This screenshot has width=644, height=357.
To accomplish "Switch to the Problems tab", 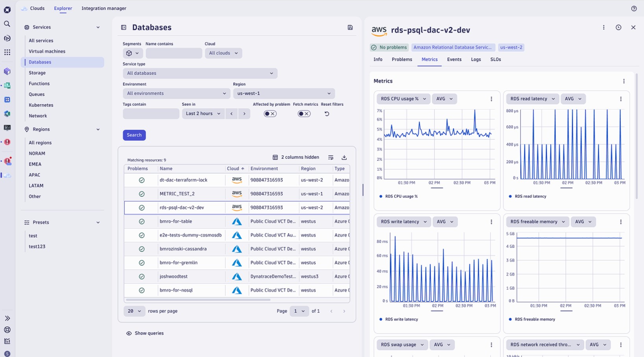I will 402,59.
